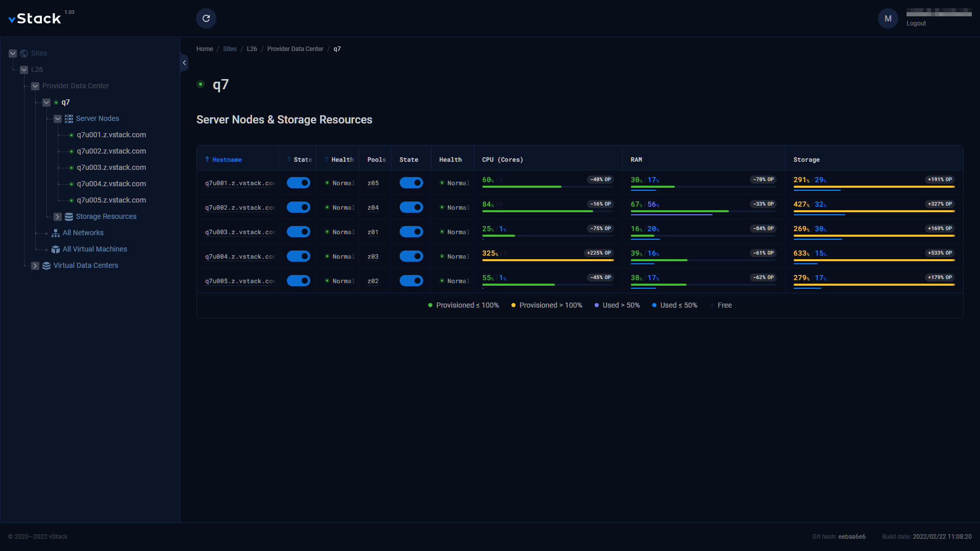The image size is (980, 551).
Task: Open q7u002 hostname link in table
Action: tap(240, 208)
